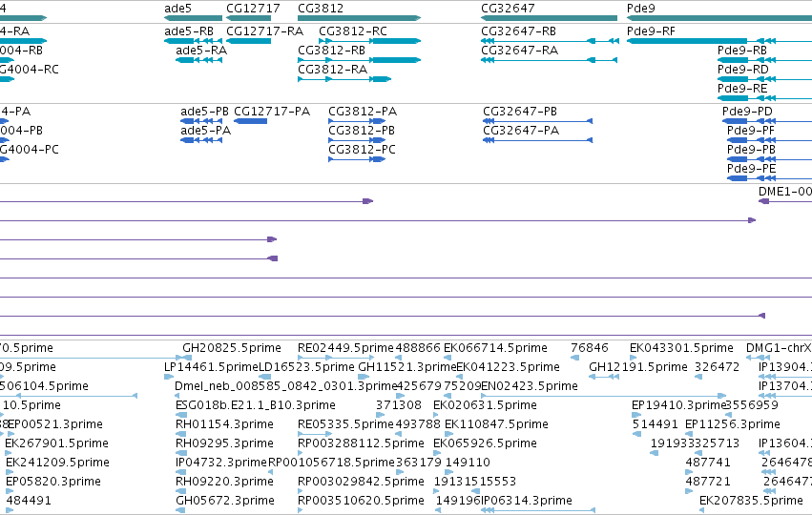Click EST EK065926.5prime
The image size is (812, 515).
point(485,443)
